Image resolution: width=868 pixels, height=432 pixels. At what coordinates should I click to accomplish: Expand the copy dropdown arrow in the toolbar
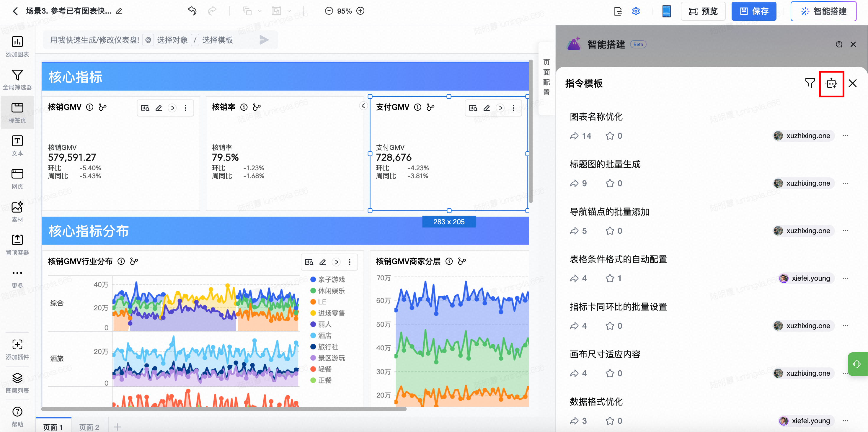pos(260,11)
